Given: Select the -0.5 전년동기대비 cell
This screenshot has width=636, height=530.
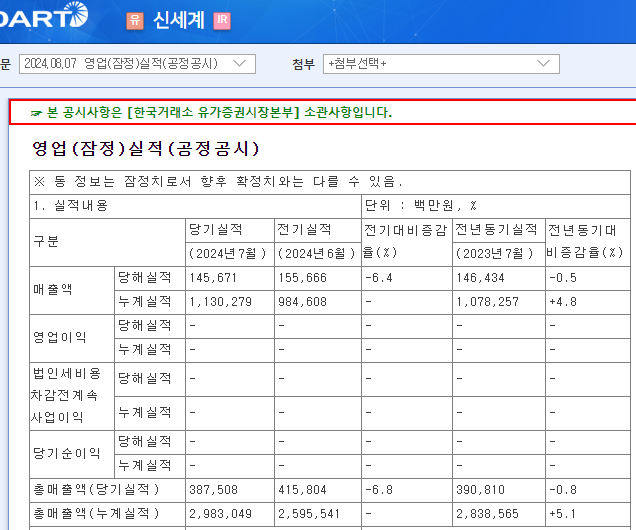Looking at the screenshot, I should point(588,278).
